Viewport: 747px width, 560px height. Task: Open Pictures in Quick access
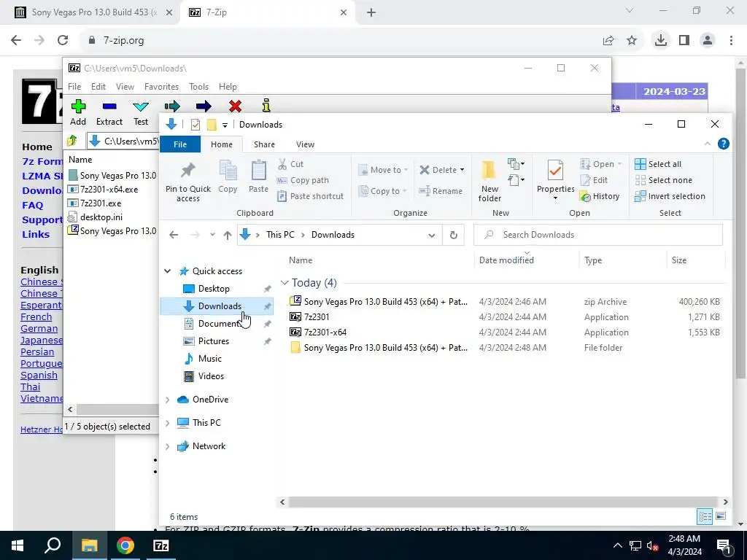pyautogui.click(x=214, y=341)
